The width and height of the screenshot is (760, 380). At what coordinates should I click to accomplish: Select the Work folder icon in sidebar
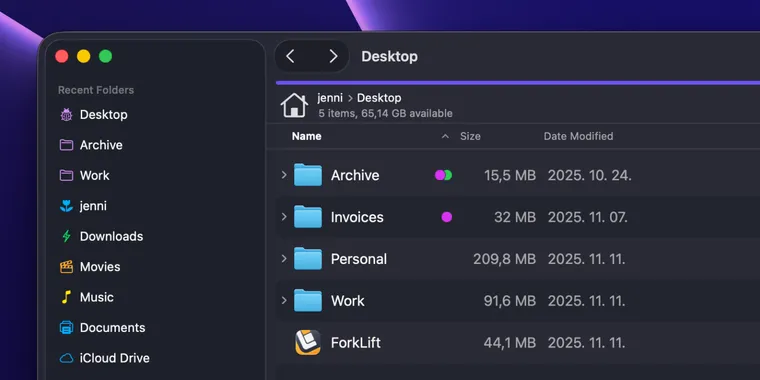click(66, 175)
